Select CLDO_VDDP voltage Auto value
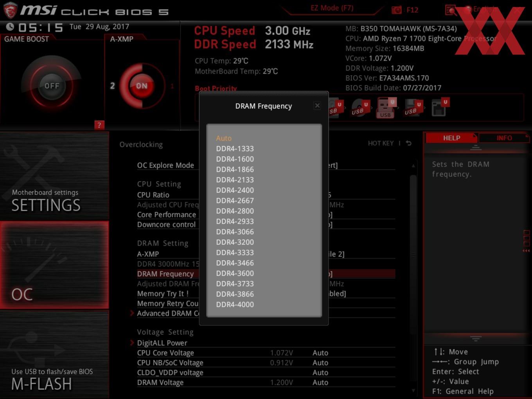 pos(320,372)
